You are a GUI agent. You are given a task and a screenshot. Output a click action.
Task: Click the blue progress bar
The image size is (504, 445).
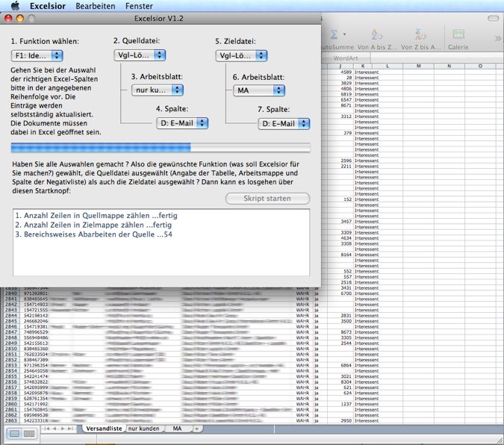coord(161,147)
